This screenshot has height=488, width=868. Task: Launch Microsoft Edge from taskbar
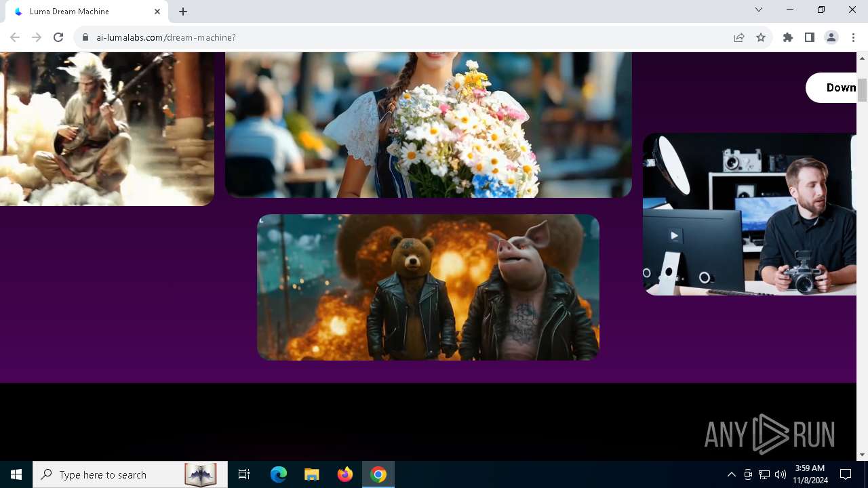279,474
